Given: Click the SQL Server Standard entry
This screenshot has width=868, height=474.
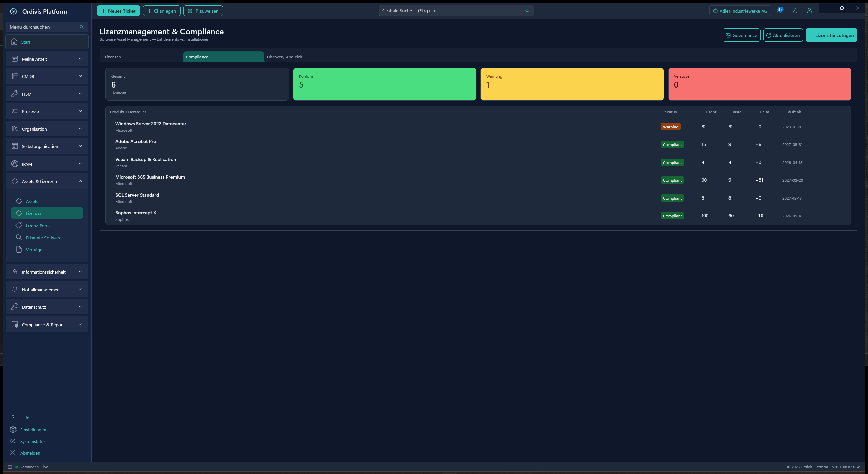Looking at the screenshot, I should tap(478, 198).
